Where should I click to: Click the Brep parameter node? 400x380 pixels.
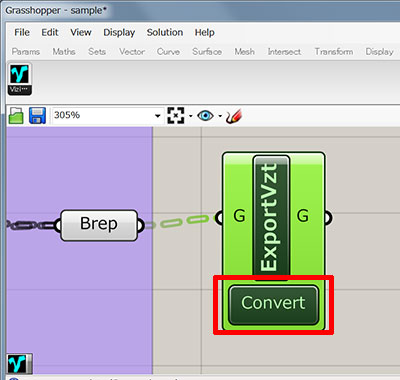tap(99, 225)
